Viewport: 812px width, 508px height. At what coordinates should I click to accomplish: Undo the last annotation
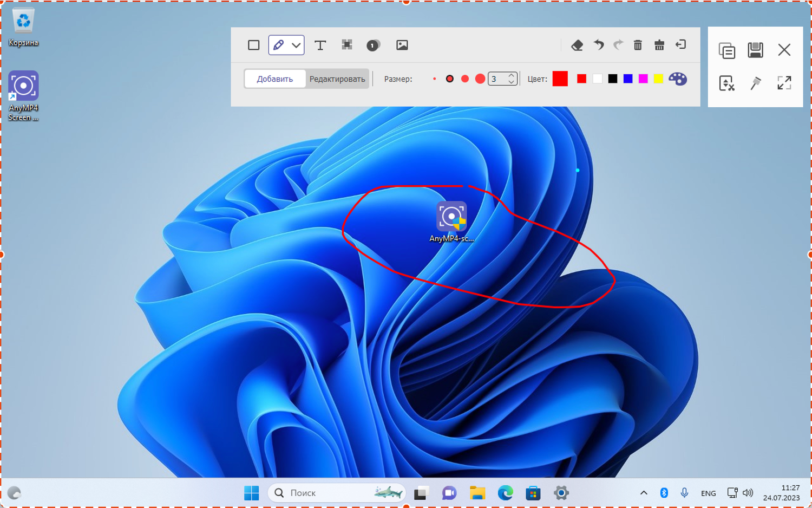(598, 44)
